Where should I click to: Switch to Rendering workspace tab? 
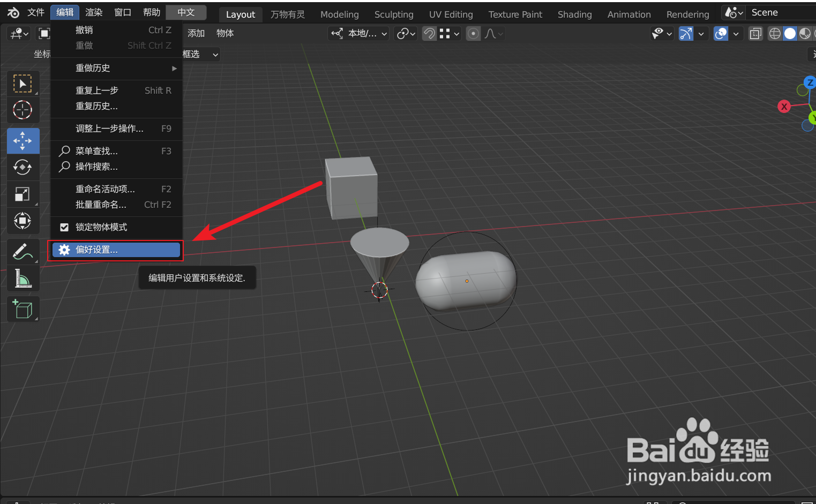click(x=688, y=14)
